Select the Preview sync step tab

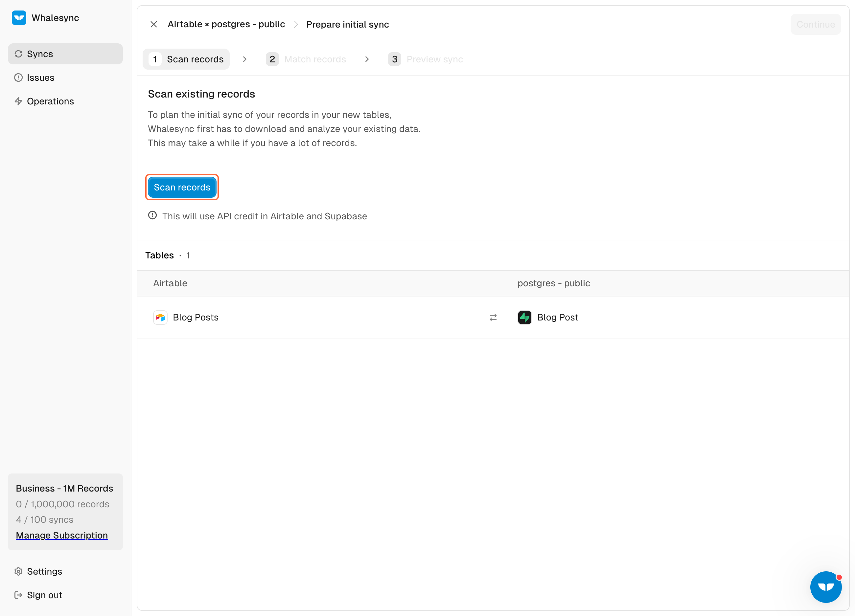[x=426, y=59]
